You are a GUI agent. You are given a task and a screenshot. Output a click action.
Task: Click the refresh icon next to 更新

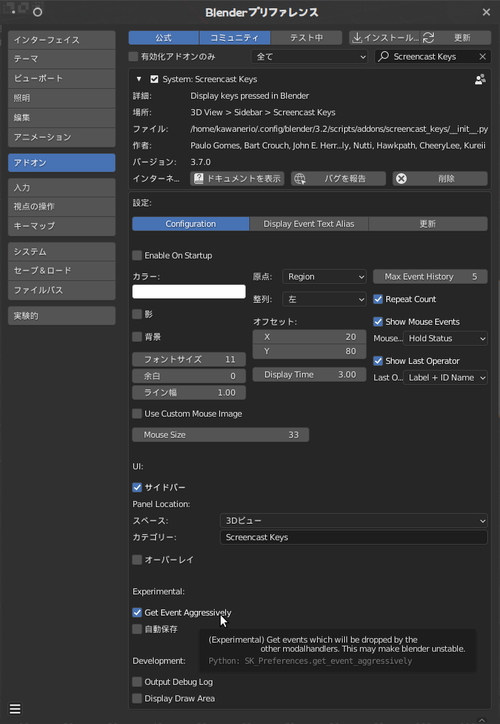[x=428, y=38]
